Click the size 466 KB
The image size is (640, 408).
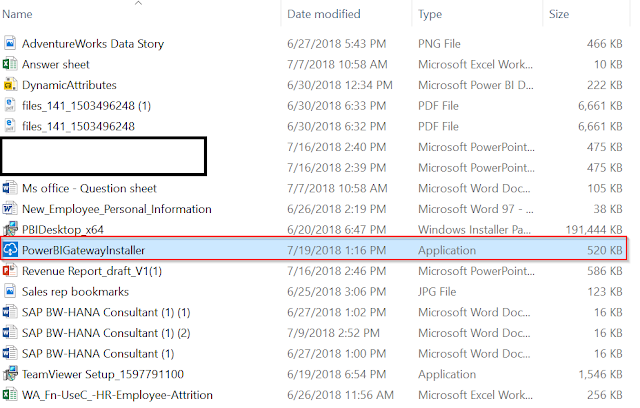pos(604,44)
